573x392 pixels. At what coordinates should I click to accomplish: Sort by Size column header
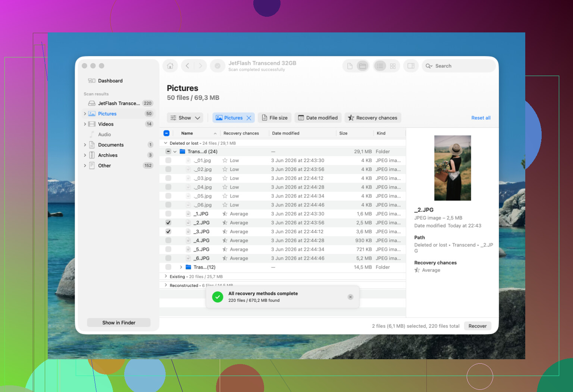pos(355,133)
